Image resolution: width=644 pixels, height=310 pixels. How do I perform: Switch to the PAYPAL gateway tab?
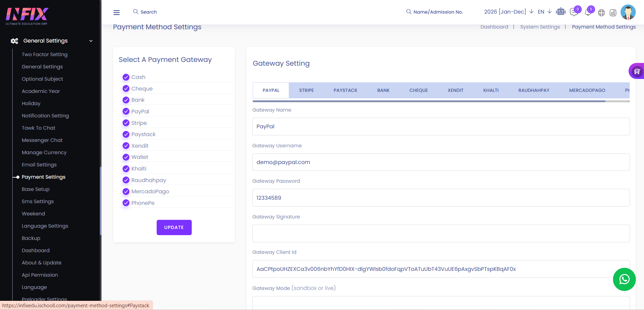(271, 90)
